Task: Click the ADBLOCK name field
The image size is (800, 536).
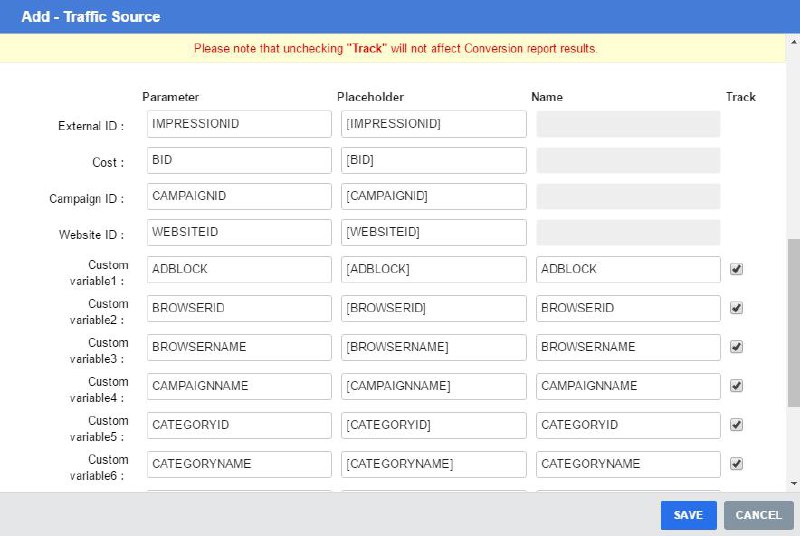Action: click(628, 270)
